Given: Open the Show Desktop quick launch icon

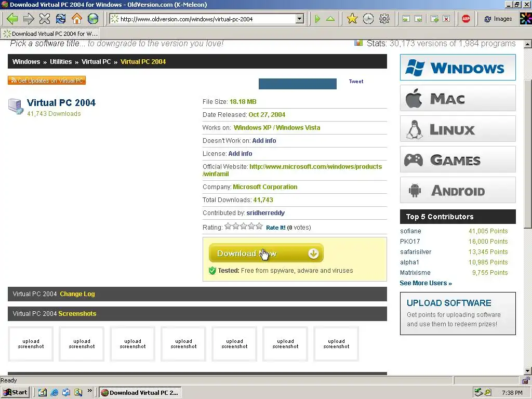Looking at the screenshot, I should pos(43,393).
